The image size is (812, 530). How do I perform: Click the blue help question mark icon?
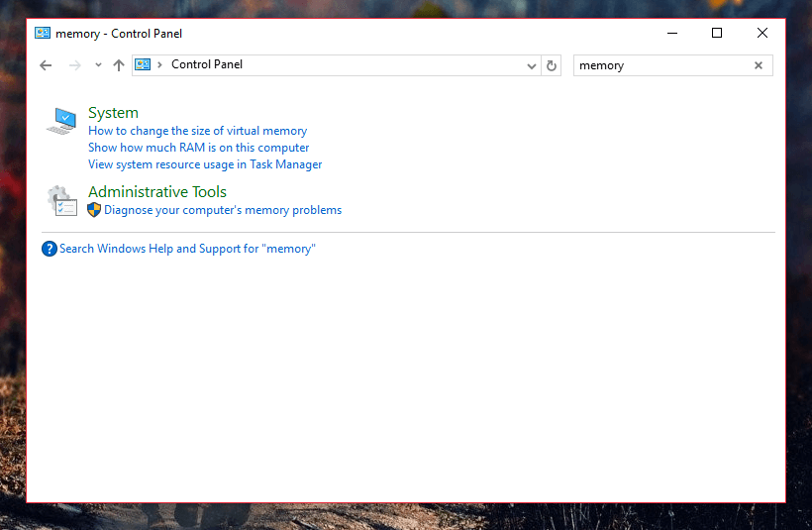[50, 249]
